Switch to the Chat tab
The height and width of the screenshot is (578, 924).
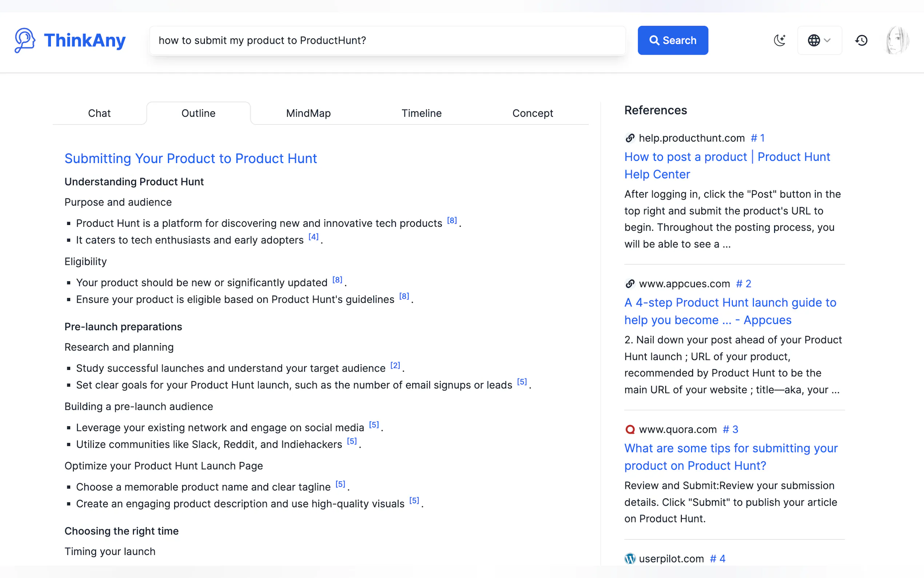(99, 113)
